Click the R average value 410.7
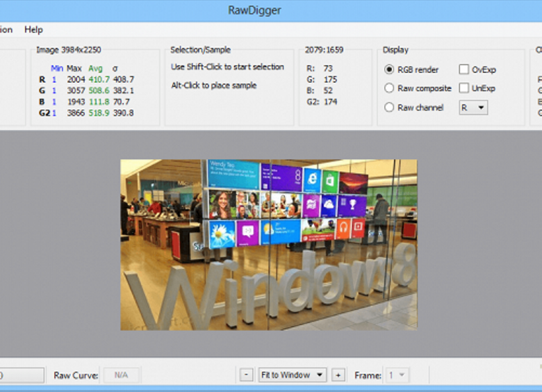Screen dimensions: 542x392 (x=99, y=79)
